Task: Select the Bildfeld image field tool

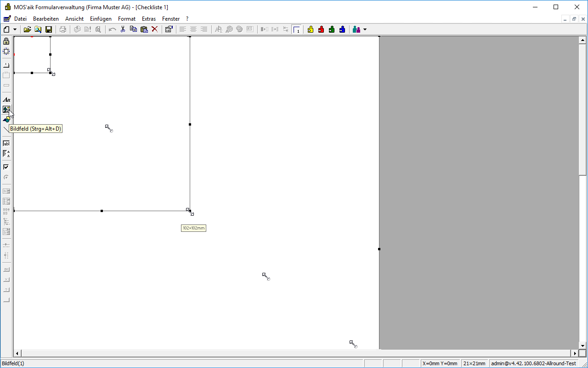Action: 6,109
